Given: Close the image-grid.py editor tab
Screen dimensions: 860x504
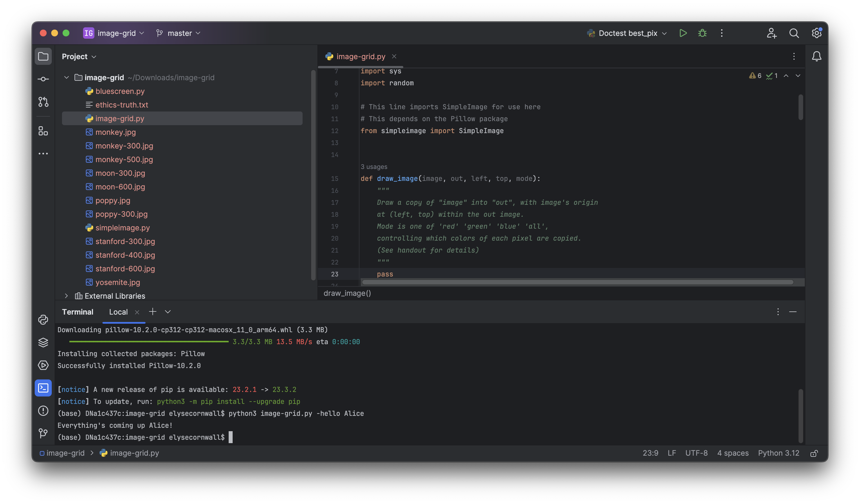Looking at the screenshot, I should click(x=394, y=56).
